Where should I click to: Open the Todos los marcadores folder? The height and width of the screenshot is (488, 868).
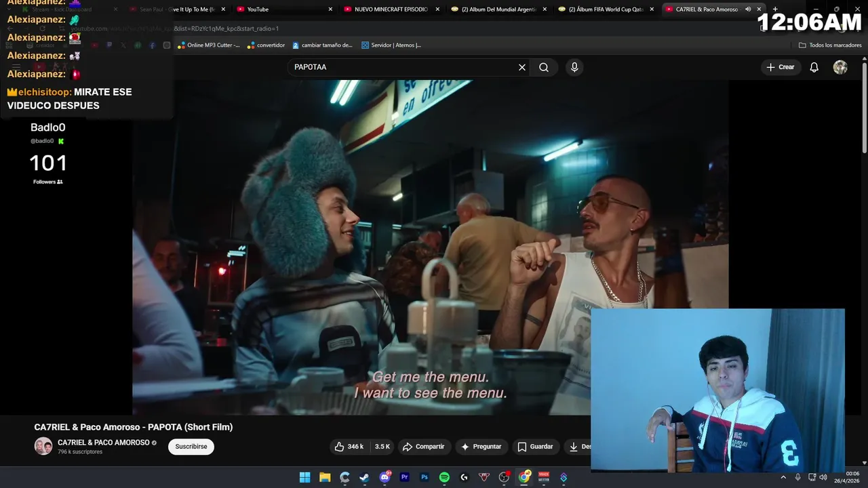coord(830,45)
